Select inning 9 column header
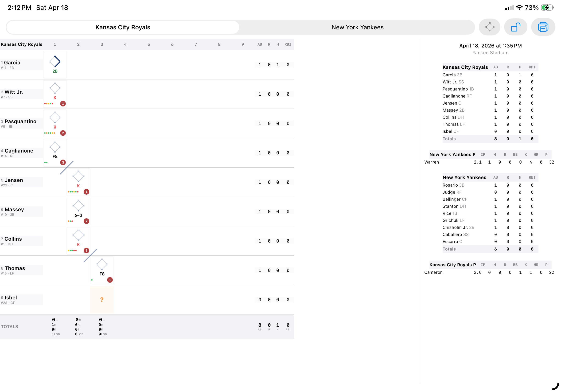The height and width of the screenshot is (392, 561). coord(243,44)
